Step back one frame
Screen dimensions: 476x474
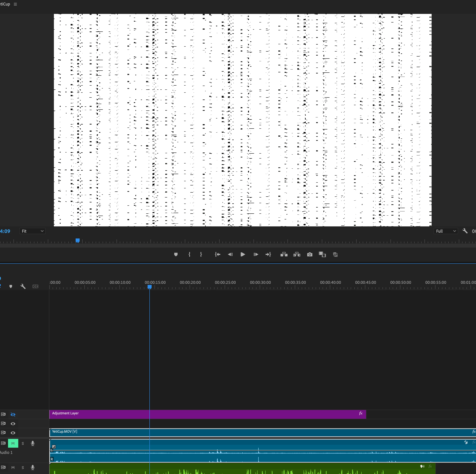coord(230,255)
